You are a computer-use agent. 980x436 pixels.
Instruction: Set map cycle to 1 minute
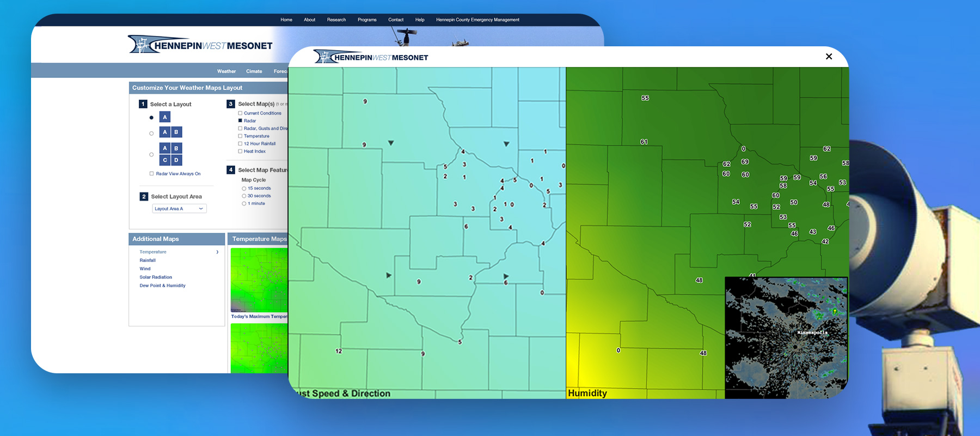[244, 204]
